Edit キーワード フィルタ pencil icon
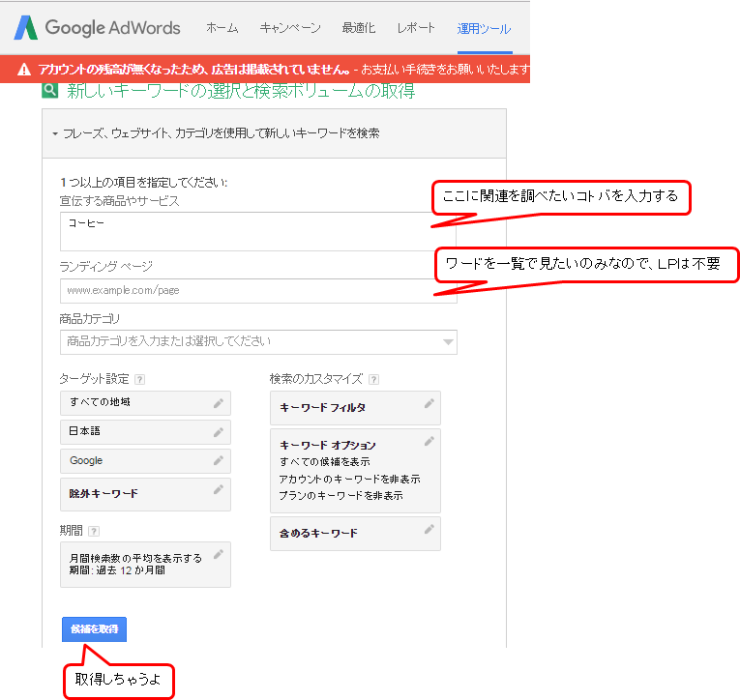 pos(429,403)
